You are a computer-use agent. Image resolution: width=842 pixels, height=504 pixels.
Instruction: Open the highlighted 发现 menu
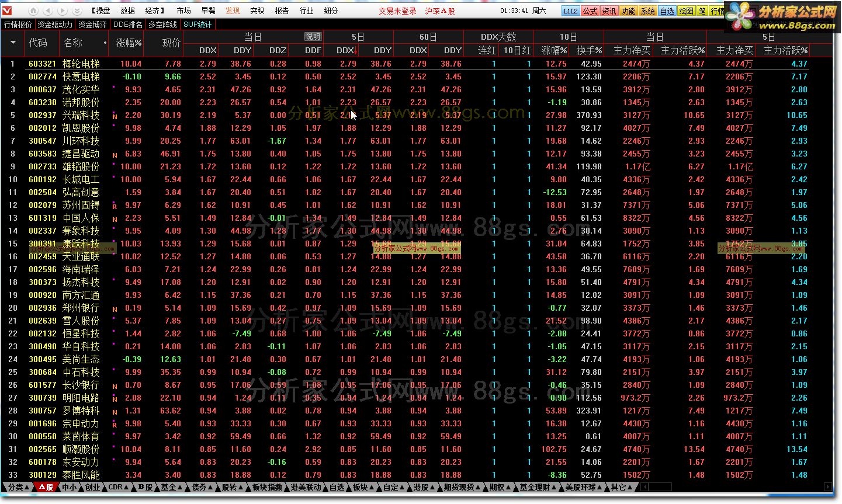233,11
